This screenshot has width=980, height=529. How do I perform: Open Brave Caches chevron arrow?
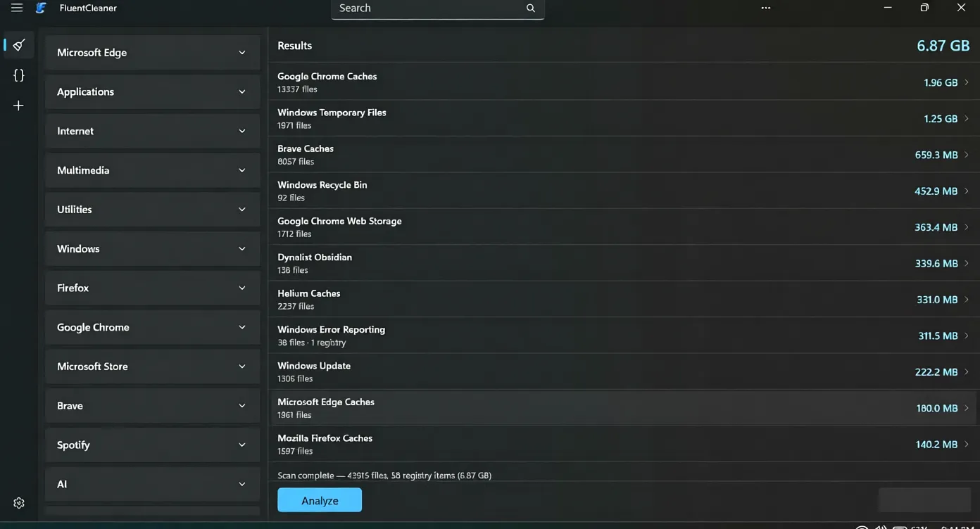tap(967, 155)
